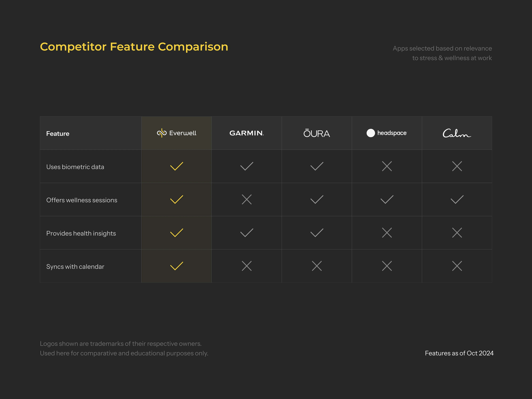The width and height of the screenshot is (532, 399).
Task: Click Garmin's checkmark for health insights
Action: (x=247, y=233)
